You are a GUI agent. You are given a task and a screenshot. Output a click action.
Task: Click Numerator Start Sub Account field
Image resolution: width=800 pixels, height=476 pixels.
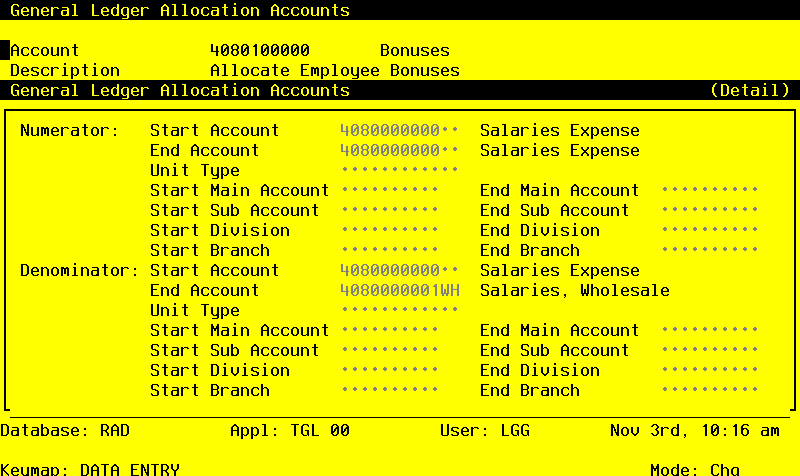click(390, 210)
